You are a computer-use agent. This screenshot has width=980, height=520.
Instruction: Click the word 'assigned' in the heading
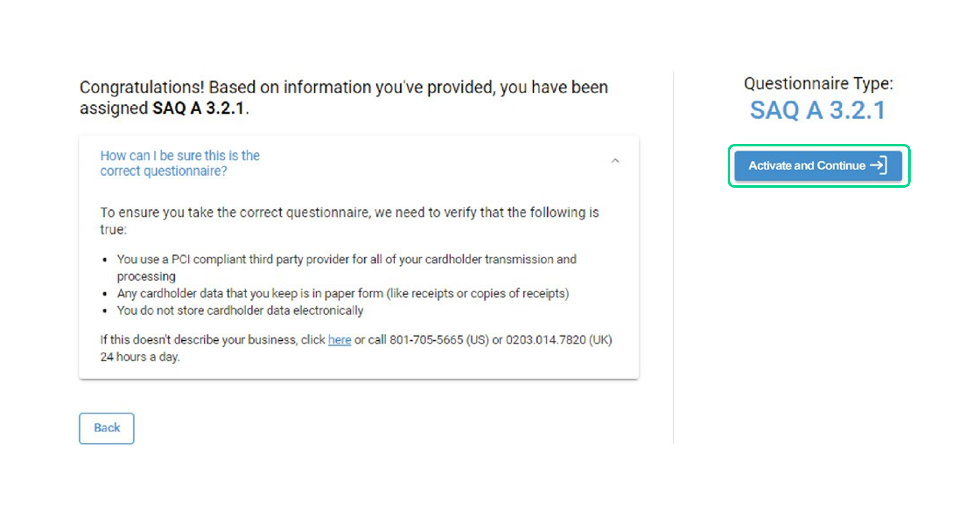point(114,108)
